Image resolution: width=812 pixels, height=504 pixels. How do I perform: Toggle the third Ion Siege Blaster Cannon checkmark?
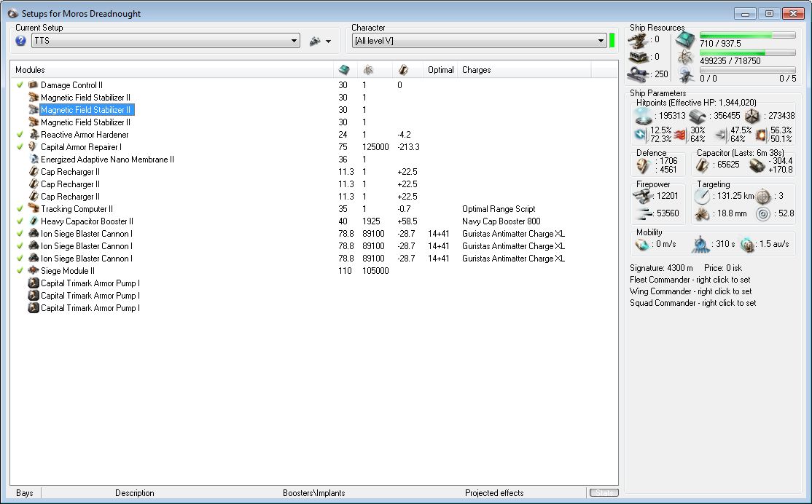pyautogui.click(x=20, y=259)
